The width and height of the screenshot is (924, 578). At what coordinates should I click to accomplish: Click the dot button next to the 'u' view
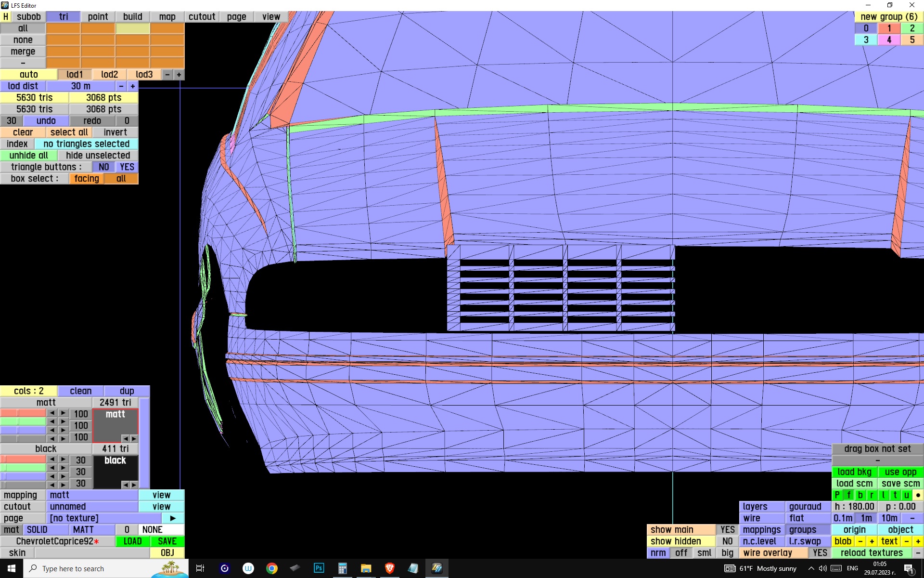click(918, 495)
